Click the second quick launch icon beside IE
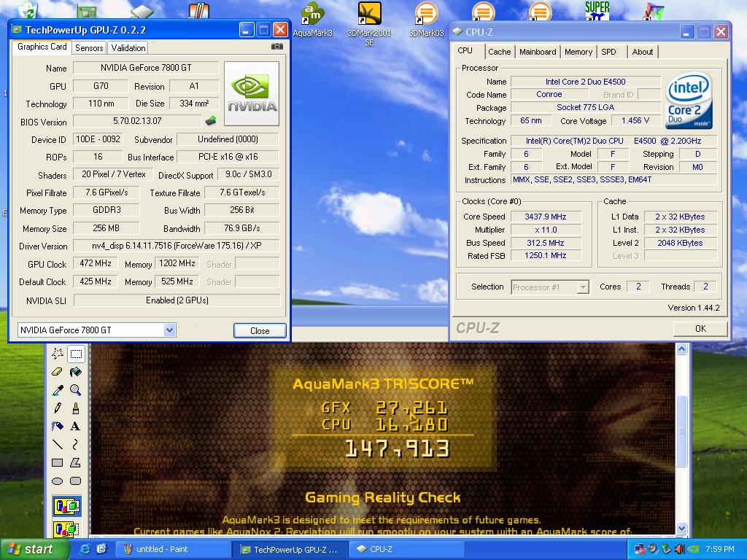 click(x=101, y=549)
